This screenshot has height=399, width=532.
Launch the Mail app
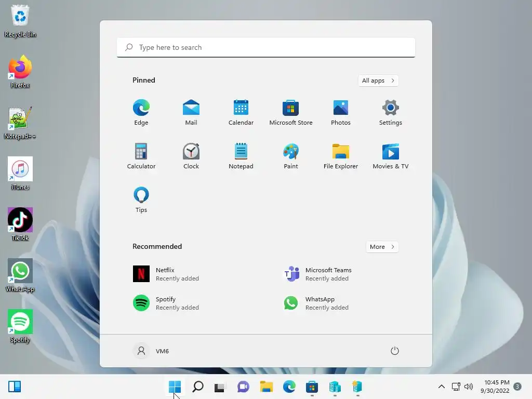pyautogui.click(x=191, y=113)
